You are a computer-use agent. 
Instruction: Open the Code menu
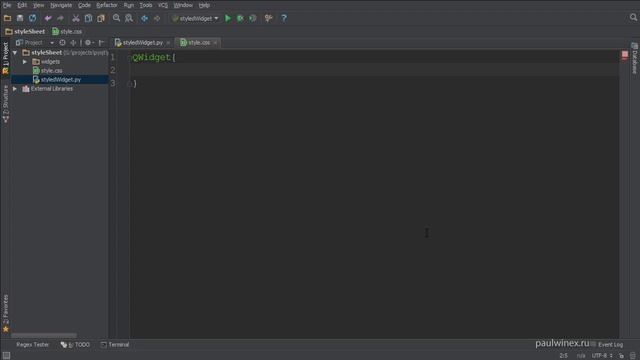point(84,5)
